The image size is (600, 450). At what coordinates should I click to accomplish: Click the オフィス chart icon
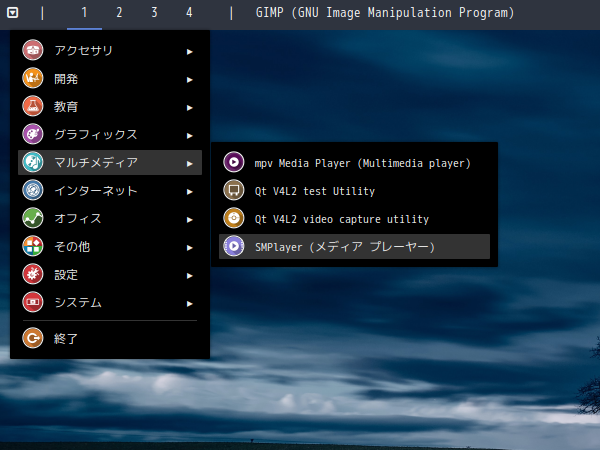pos(33,218)
